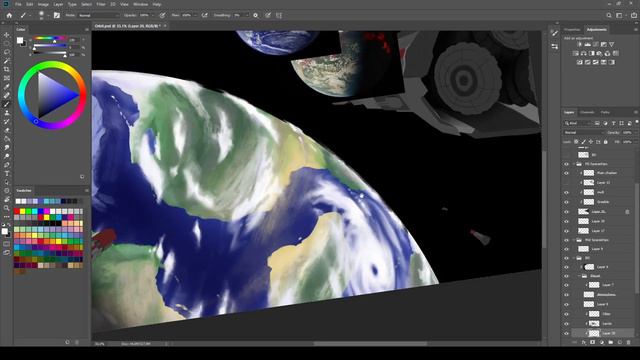Create a new layer icon
640x360 pixels.
620,342
